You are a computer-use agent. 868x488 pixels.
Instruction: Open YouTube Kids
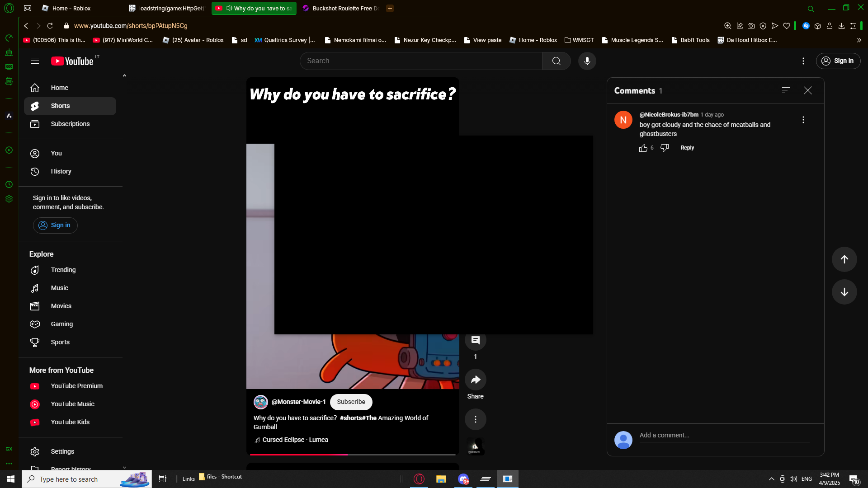[70, 422]
